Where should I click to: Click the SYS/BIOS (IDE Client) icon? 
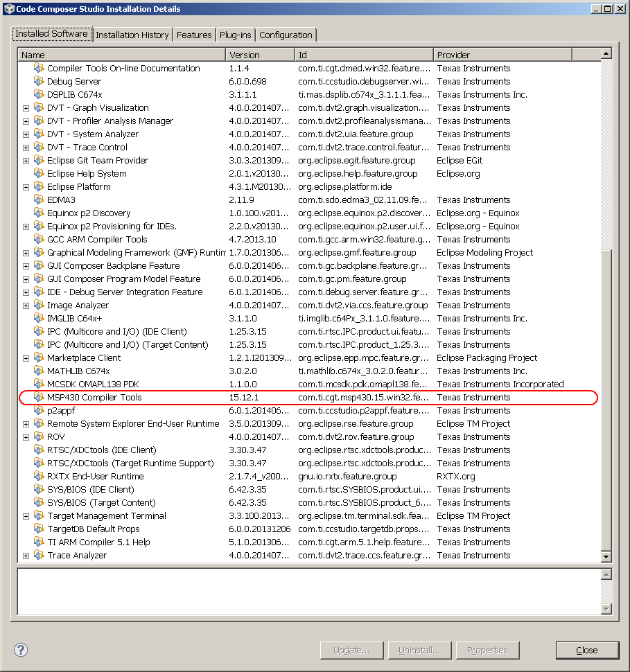coord(39,489)
